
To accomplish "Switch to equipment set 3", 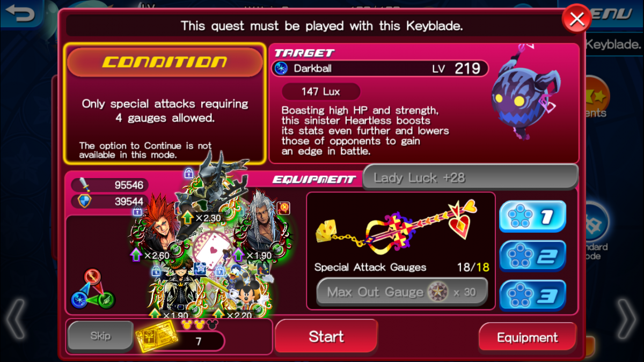I will [x=532, y=295].
